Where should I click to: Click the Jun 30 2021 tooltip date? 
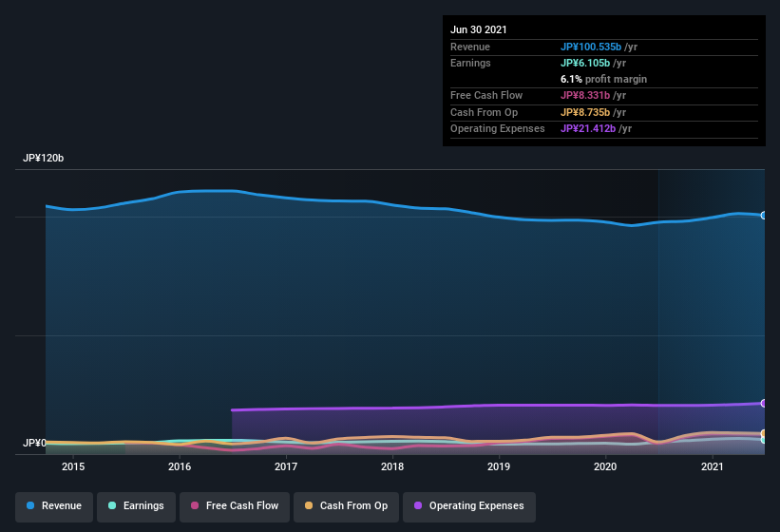(479, 29)
